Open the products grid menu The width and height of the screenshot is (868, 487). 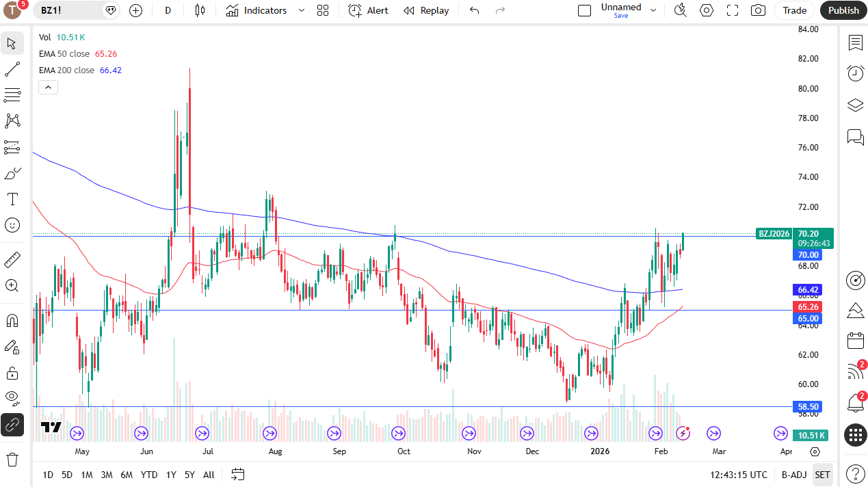[855, 435]
